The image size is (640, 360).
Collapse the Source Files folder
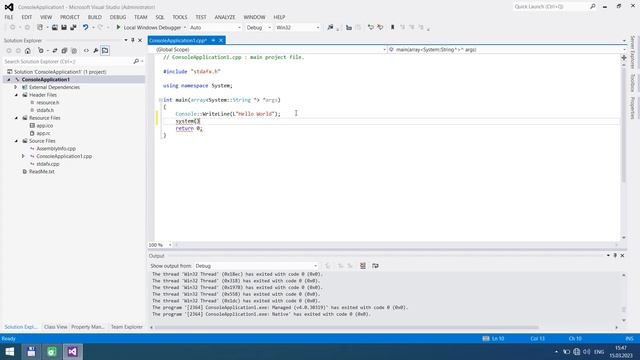(16, 141)
